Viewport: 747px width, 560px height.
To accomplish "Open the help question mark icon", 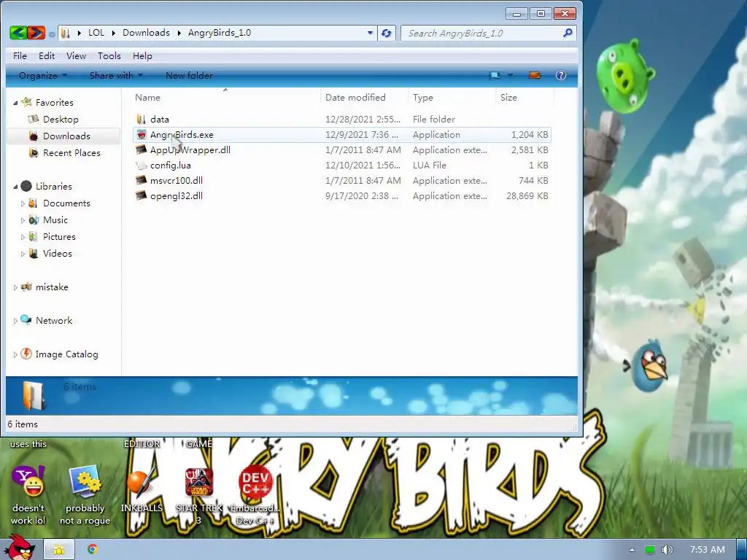I will click(x=561, y=75).
